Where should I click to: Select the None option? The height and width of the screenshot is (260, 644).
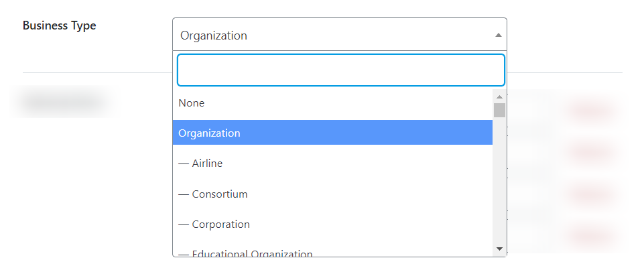tap(332, 103)
